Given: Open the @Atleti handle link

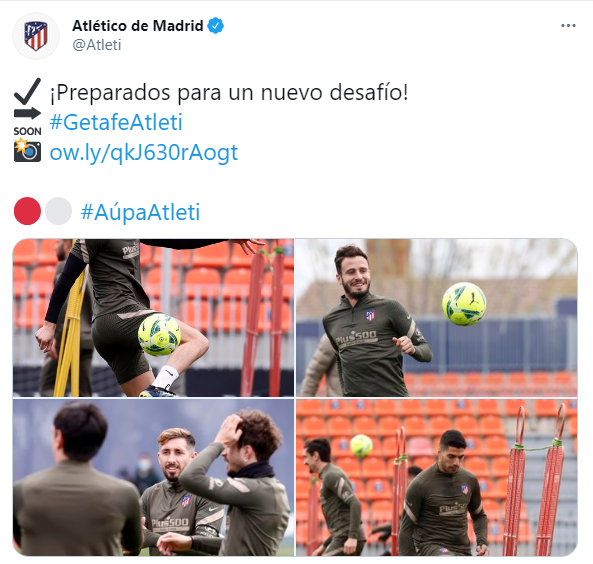Looking at the screenshot, I should point(97,45).
